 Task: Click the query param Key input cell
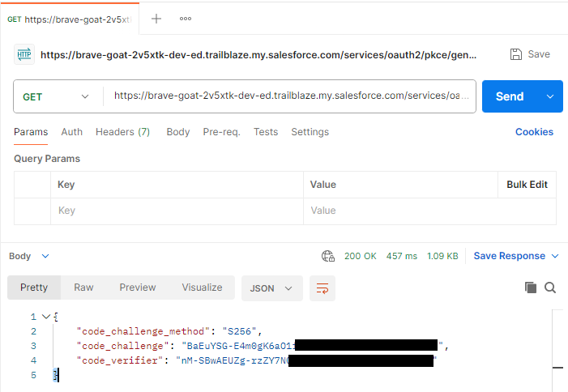[x=177, y=211]
